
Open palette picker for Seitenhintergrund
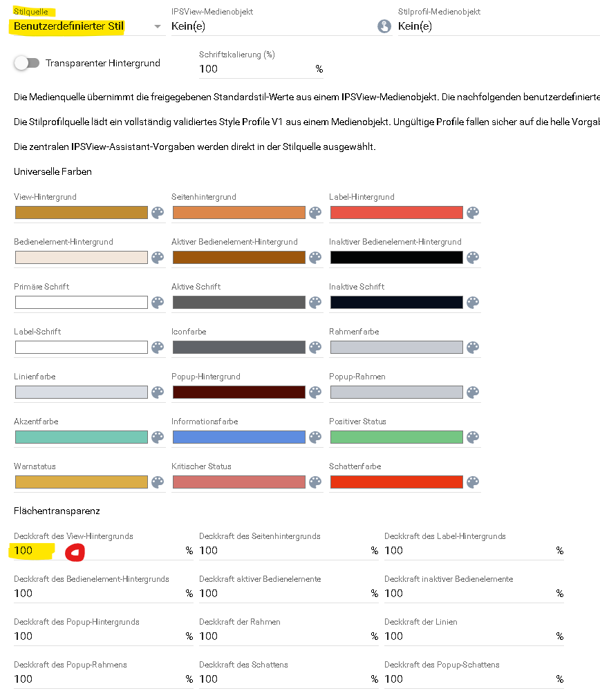tap(315, 213)
